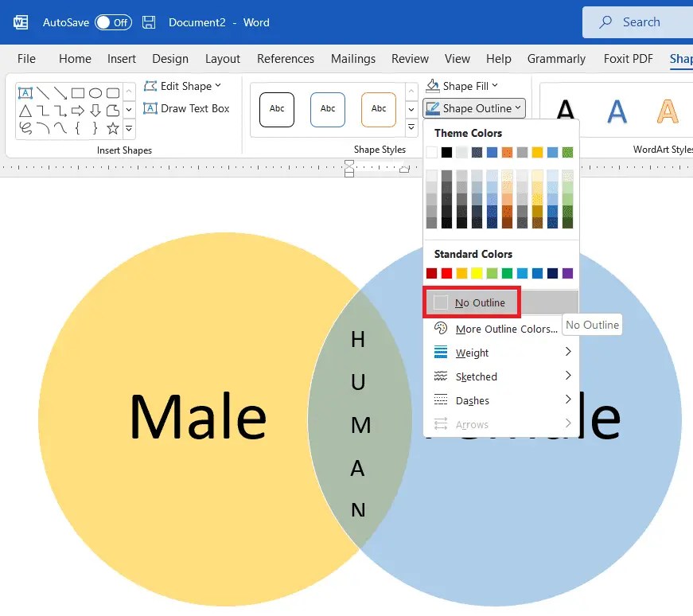Viewport: 693px width, 616px height.
Task: Select the Text Box shape icon
Action: tap(25, 92)
